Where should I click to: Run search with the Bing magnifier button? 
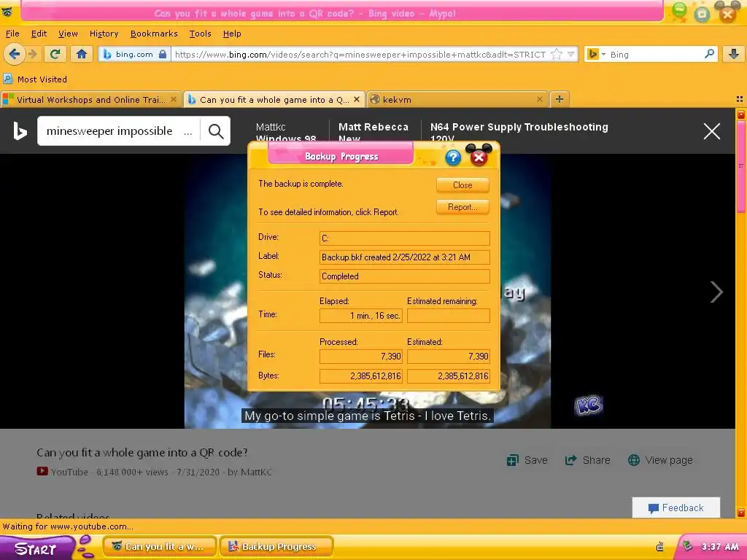[216, 131]
